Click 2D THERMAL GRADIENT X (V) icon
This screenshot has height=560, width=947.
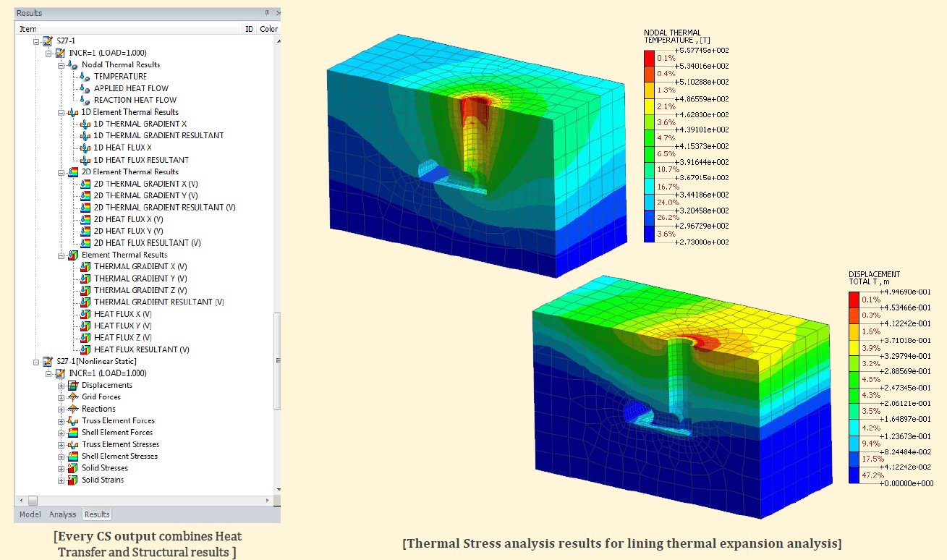click(x=85, y=184)
